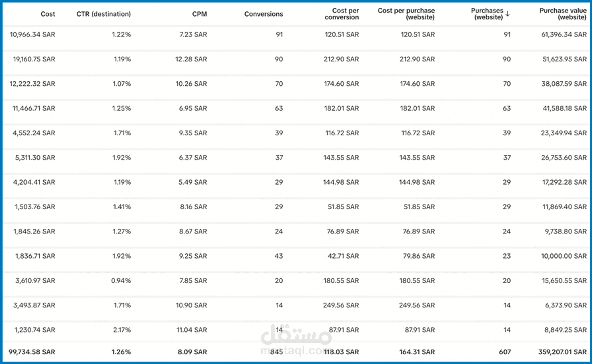Viewport: 593px width, 364px height.
Task: Select the 0.94% CTR cell
Action: [121, 281]
